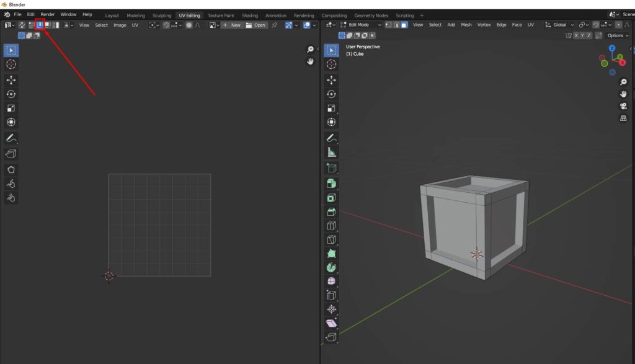Toggle perspective/orthographic grid gizmo in viewport

[x=623, y=118]
